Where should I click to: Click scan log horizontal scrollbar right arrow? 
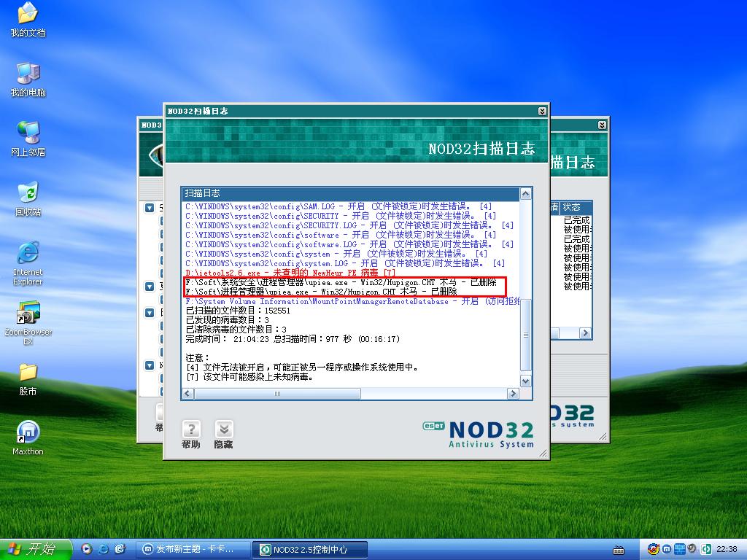coord(513,393)
